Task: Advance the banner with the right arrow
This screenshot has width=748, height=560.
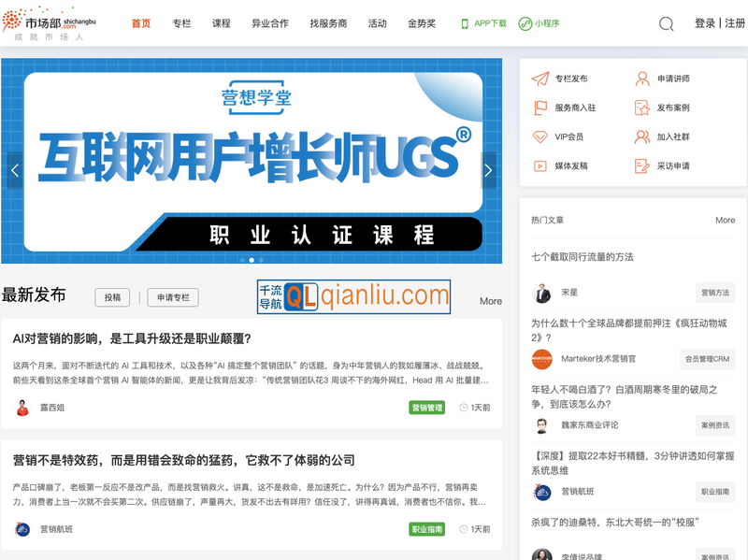Action: pos(488,169)
